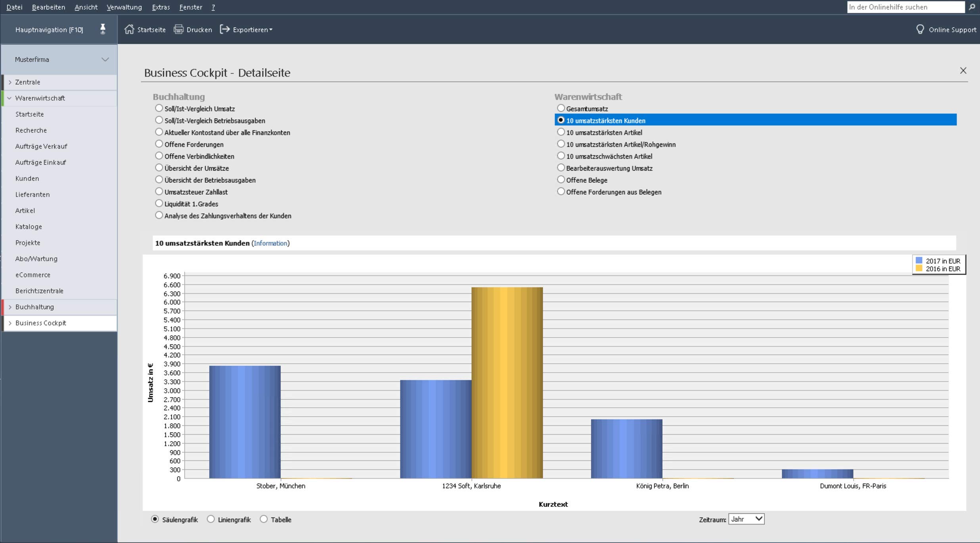The height and width of the screenshot is (543, 980).
Task: Open Kunden in navigation
Action: (x=27, y=178)
